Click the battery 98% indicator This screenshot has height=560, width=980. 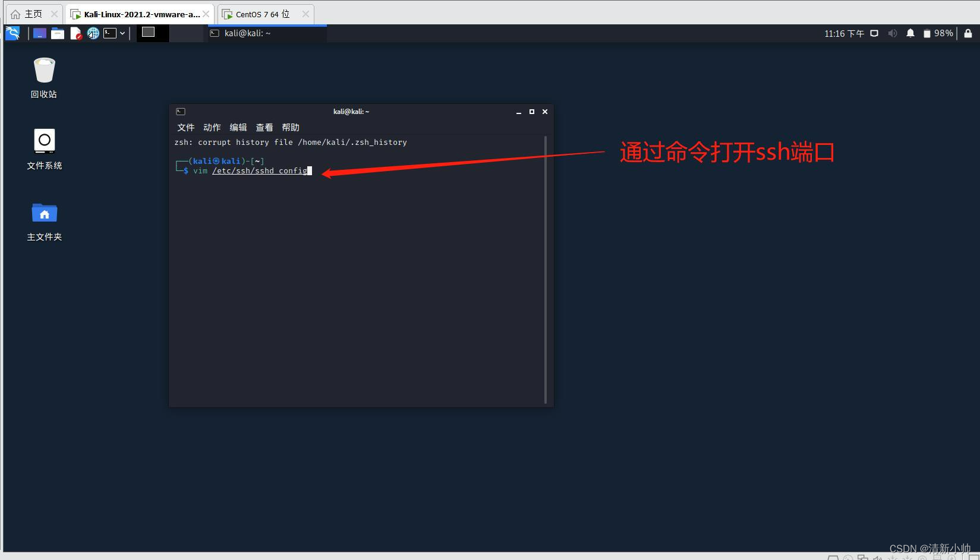pyautogui.click(x=938, y=34)
